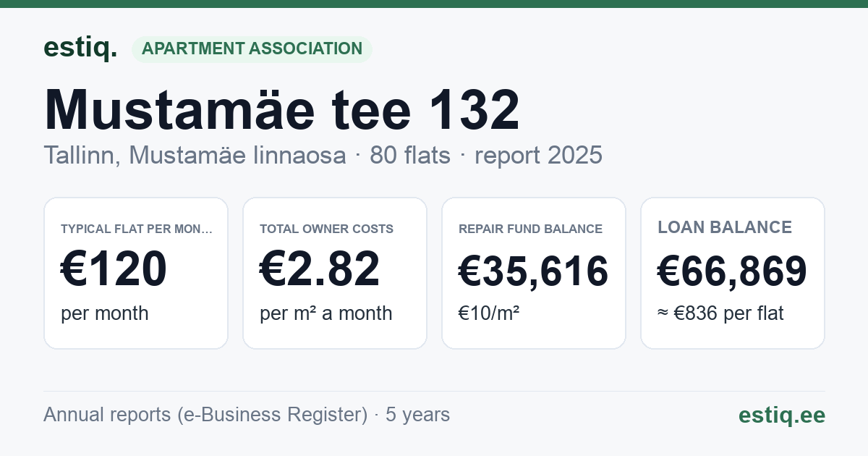This screenshot has width=868, height=456.
Task: Open the Repair fund balance card
Action: tap(534, 273)
